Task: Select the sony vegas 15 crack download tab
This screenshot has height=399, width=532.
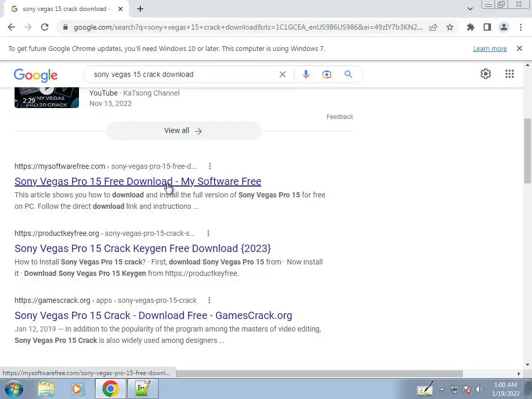Action: coord(66,9)
